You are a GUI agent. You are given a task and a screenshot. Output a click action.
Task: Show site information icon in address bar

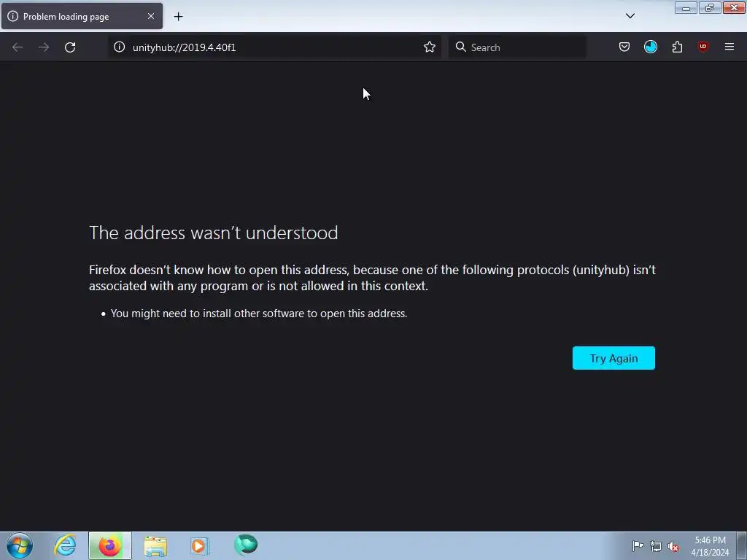tap(119, 47)
